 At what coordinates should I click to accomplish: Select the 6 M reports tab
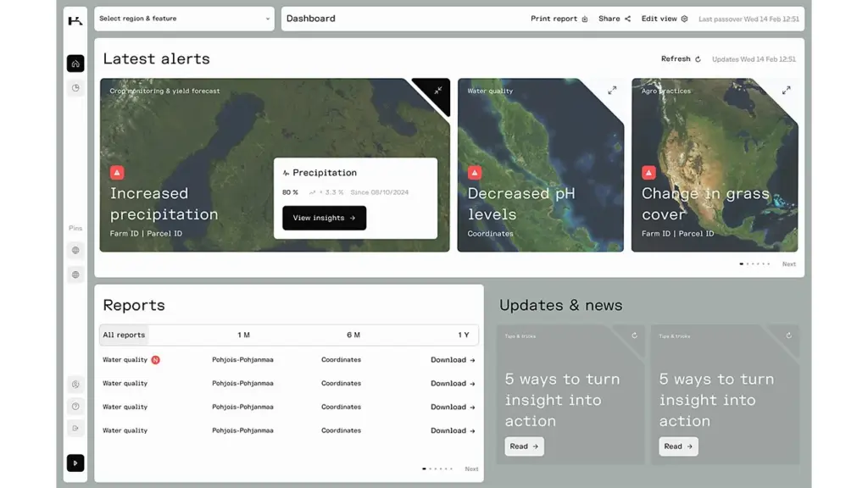[353, 335]
